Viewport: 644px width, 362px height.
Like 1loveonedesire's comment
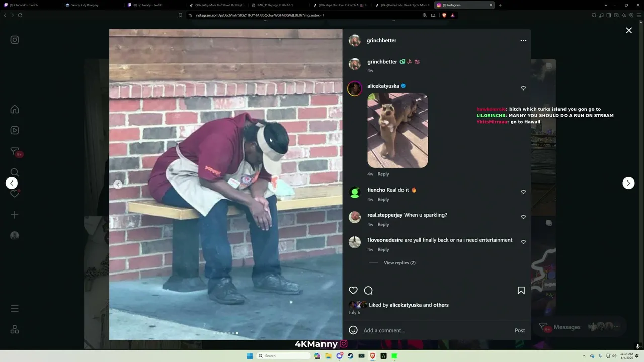(523, 242)
